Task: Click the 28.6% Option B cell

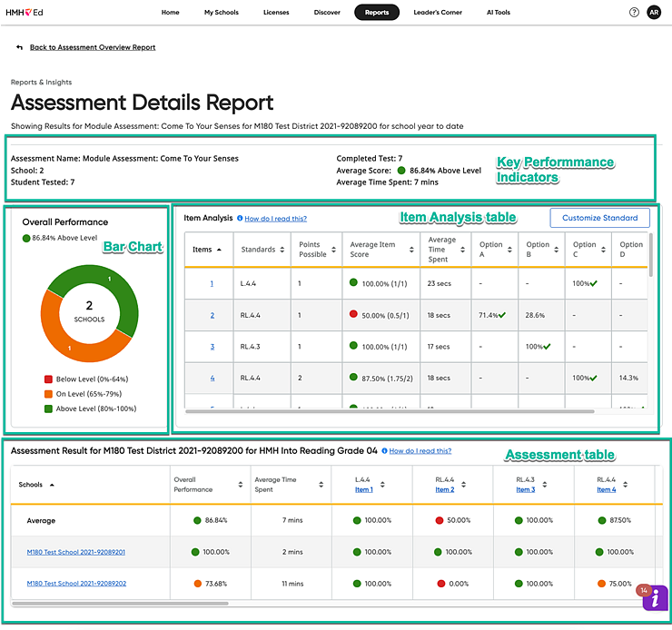Action: (x=542, y=315)
